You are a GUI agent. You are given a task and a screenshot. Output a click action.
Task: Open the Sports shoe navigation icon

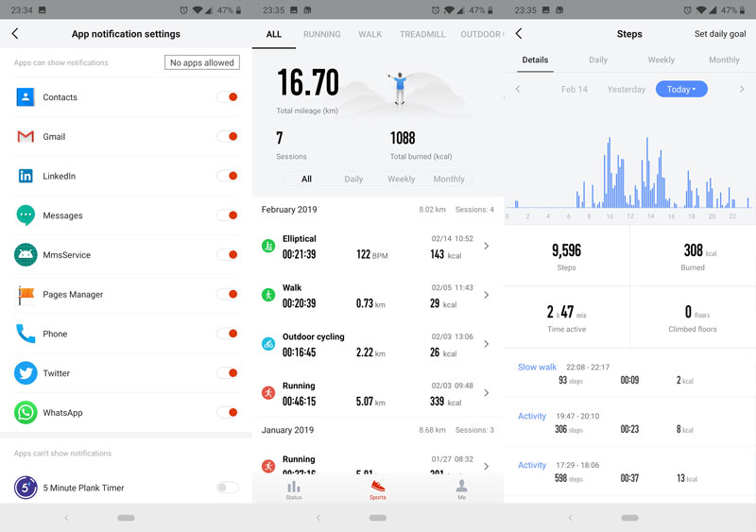tap(377, 490)
